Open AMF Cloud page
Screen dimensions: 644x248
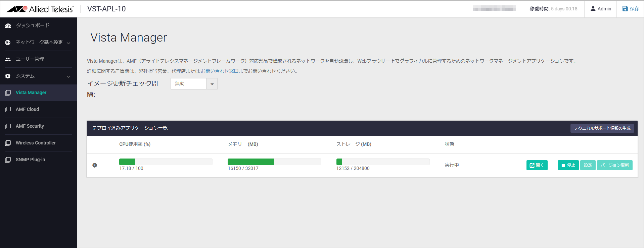(27, 109)
